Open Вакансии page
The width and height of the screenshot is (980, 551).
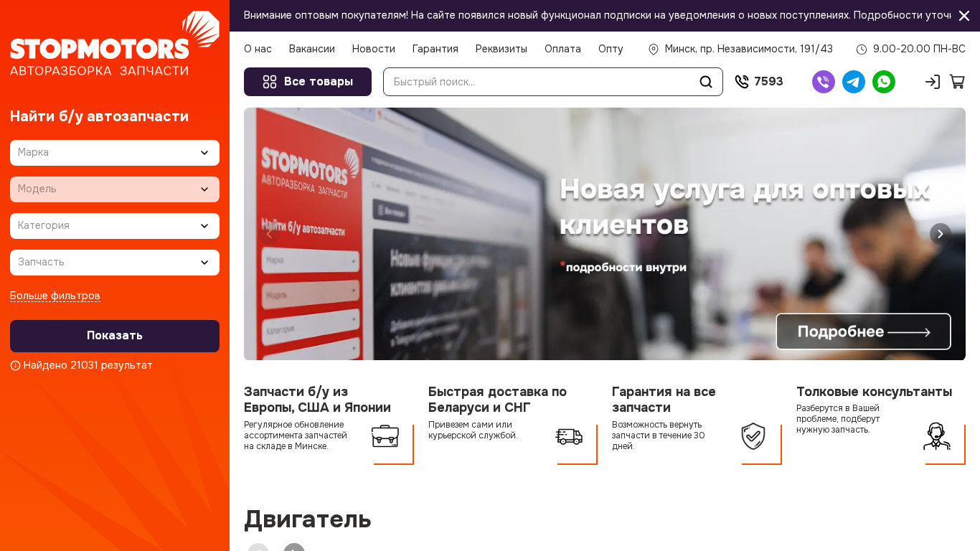click(312, 50)
